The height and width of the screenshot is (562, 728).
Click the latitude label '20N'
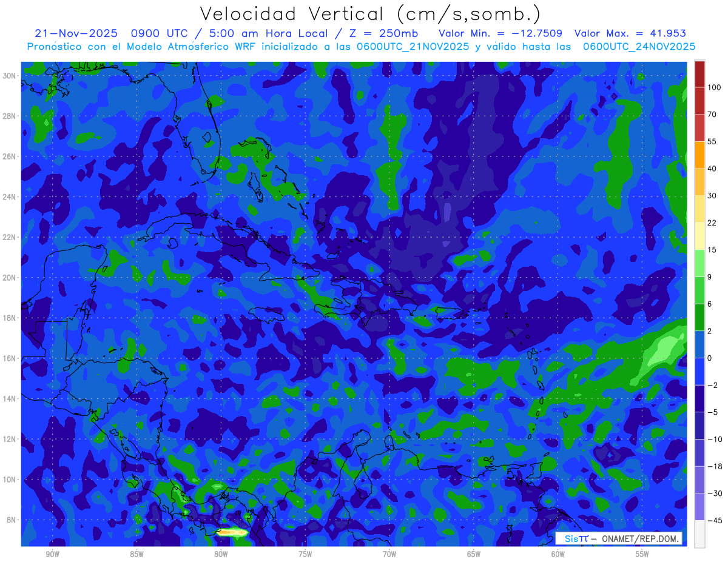coord(10,278)
